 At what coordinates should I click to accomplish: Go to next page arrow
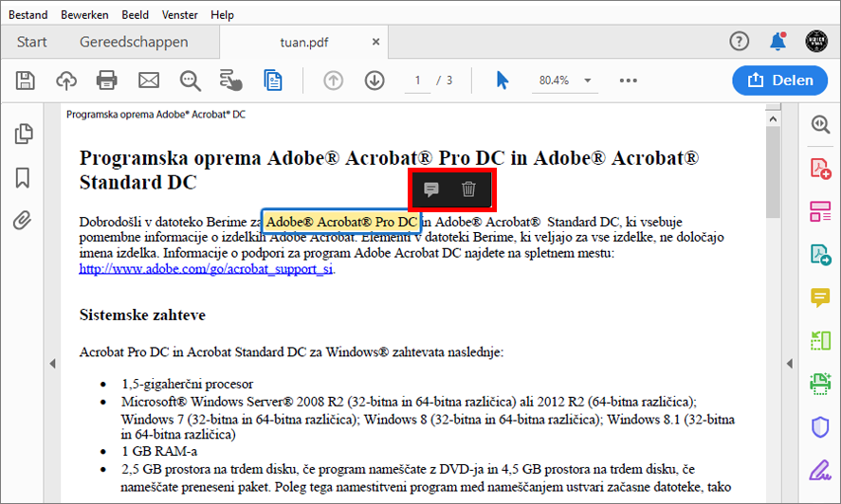click(375, 81)
